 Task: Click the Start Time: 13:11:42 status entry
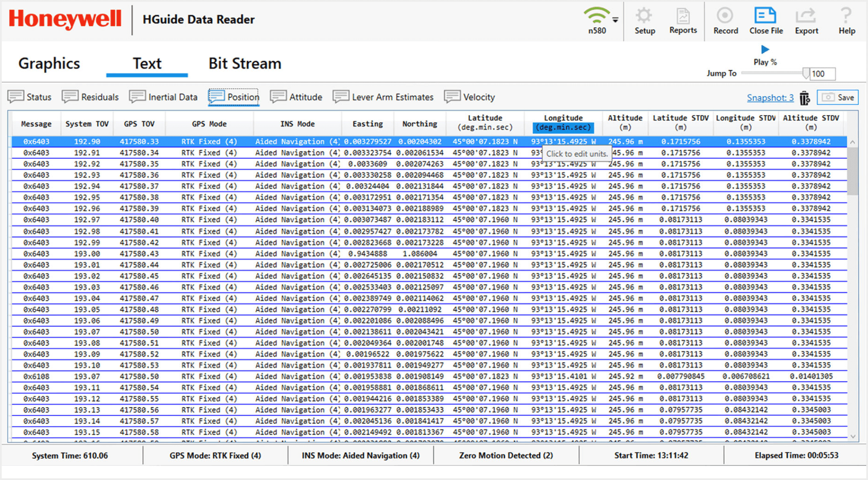[651, 456]
